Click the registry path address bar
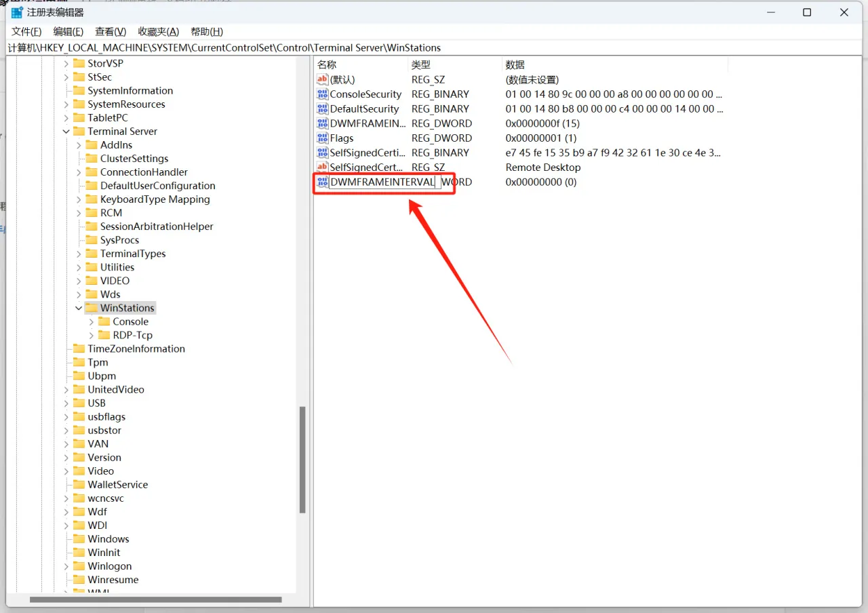 (434, 48)
